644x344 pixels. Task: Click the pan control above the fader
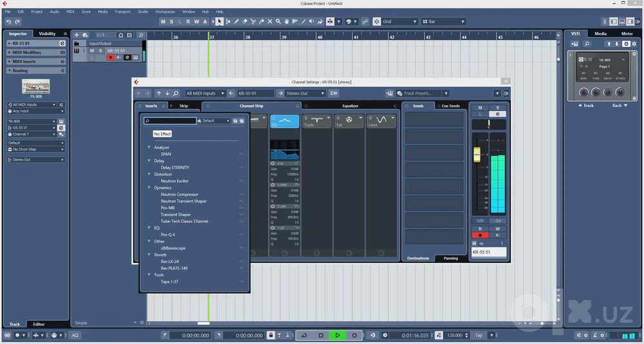point(489,124)
